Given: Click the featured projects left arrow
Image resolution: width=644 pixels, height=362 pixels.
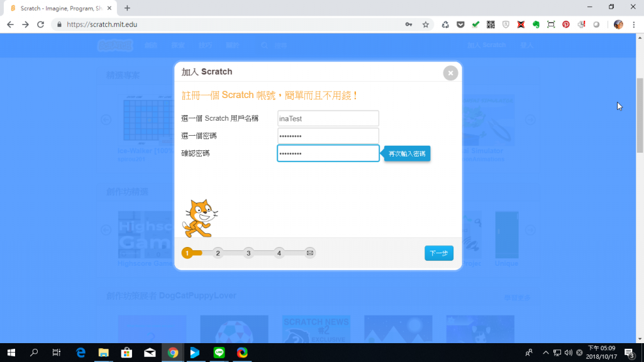Looking at the screenshot, I should click(x=106, y=120).
